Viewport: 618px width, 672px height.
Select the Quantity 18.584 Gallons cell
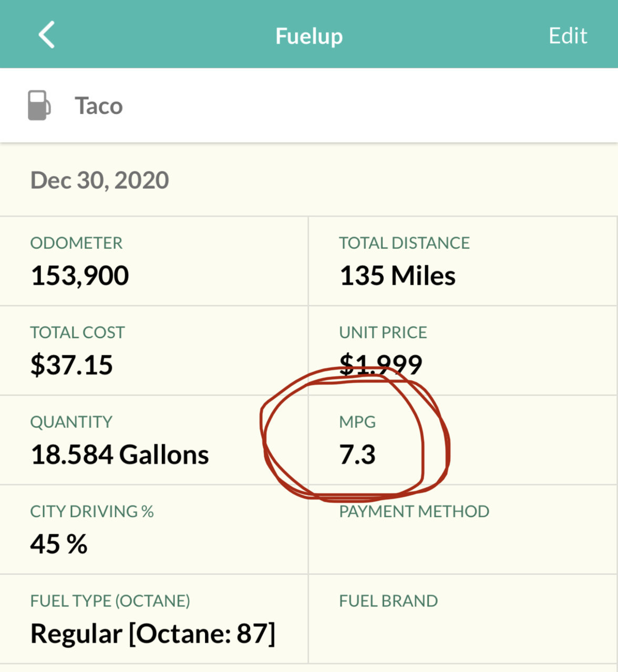coord(154,440)
